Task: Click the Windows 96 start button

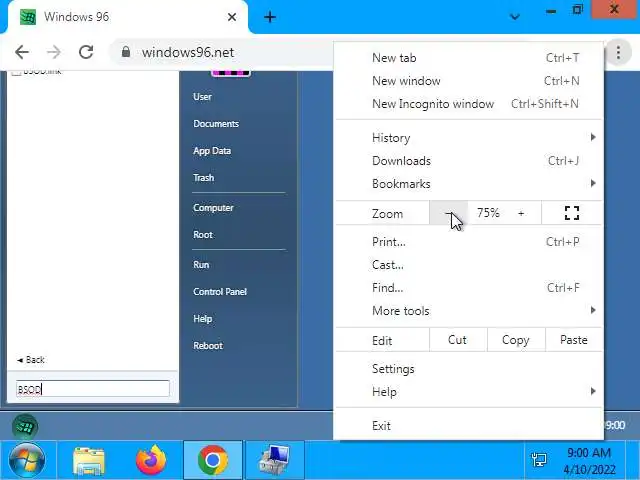Action: [25, 426]
